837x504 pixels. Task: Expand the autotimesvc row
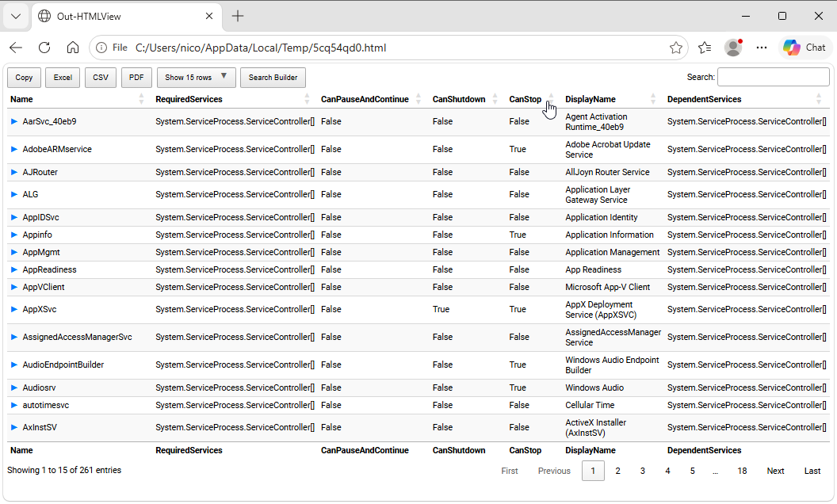14,405
